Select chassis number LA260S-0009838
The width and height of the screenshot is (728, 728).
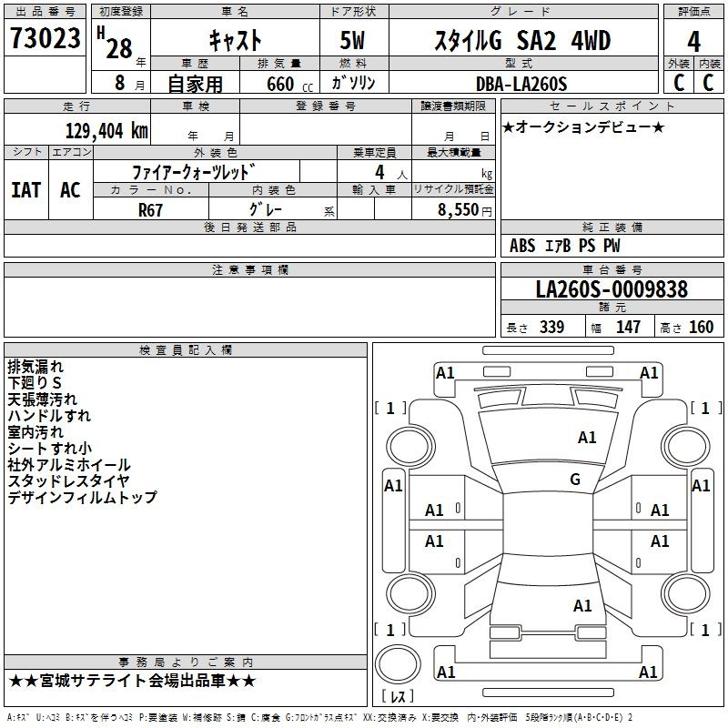click(x=612, y=289)
